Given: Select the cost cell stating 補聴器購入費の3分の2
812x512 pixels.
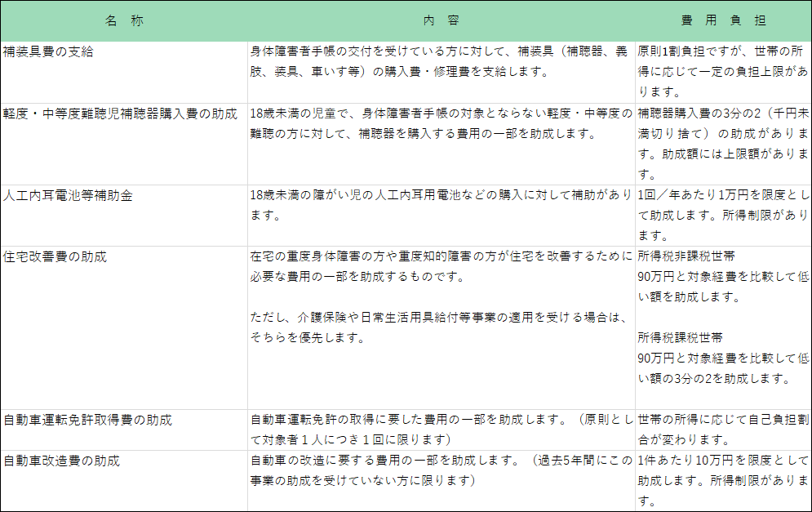Looking at the screenshot, I should click(722, 143).
